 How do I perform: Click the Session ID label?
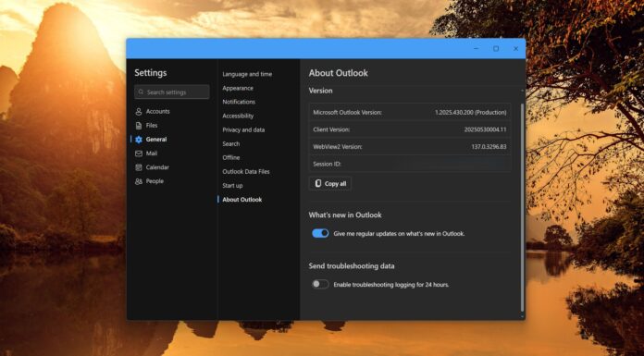(x=327, y=164)
